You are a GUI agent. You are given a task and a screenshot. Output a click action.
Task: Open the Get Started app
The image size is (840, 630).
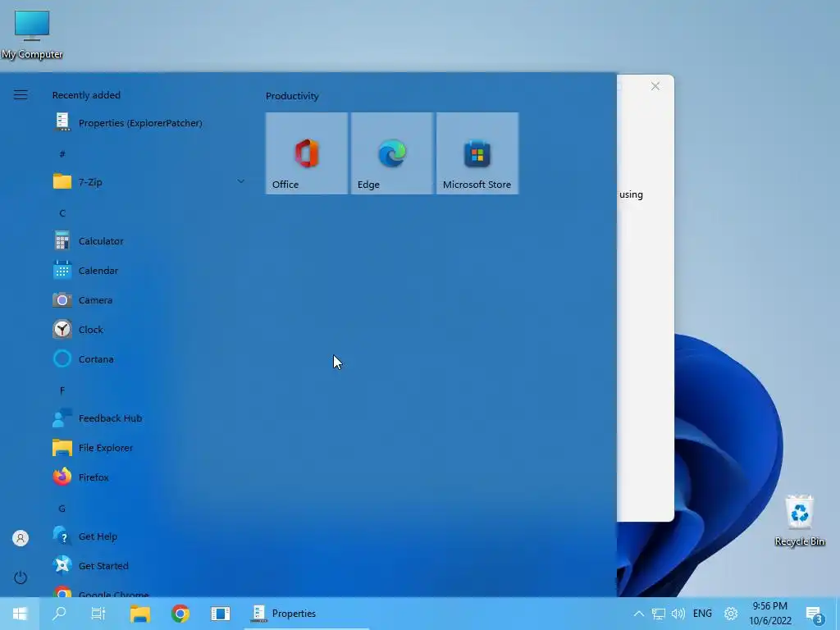(148, 566)
